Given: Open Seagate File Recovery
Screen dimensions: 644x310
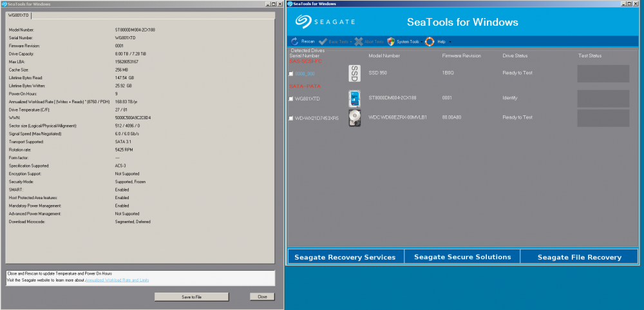Looking at the screenshot, I should click(580, 257).
